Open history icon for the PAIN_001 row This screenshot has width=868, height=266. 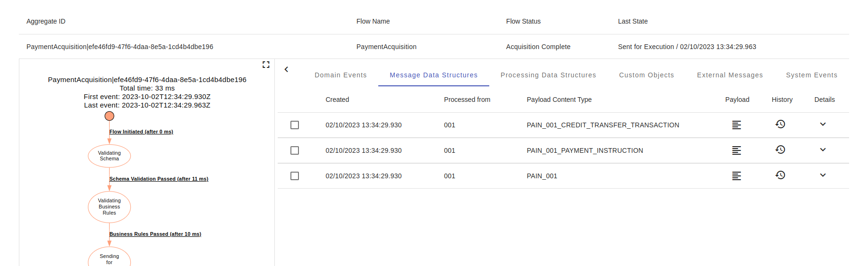[780, 175]
